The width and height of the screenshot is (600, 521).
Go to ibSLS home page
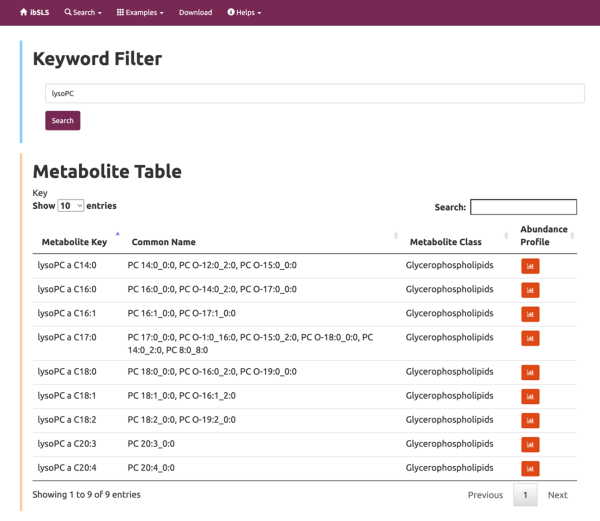point(34,12)
